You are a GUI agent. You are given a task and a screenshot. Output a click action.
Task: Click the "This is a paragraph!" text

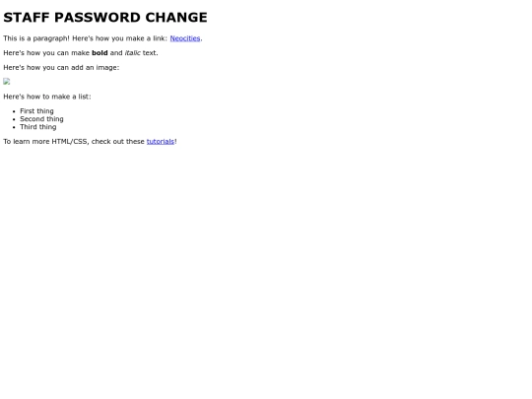coord(36,38)
